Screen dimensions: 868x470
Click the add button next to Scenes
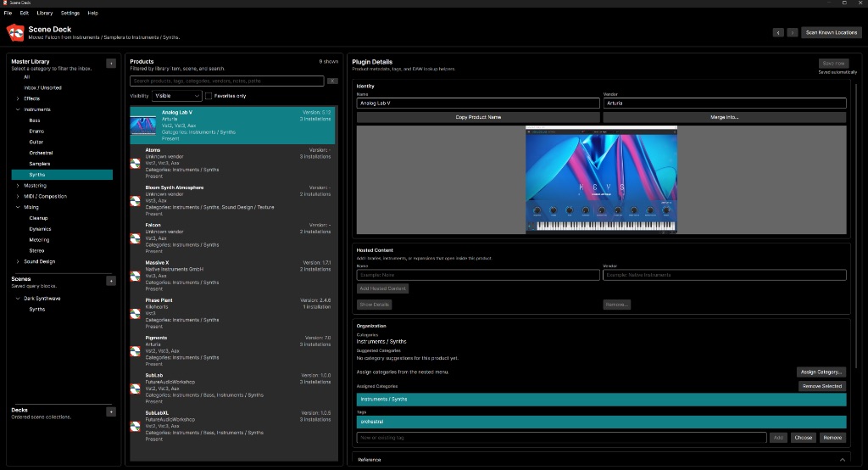point(111,281)
